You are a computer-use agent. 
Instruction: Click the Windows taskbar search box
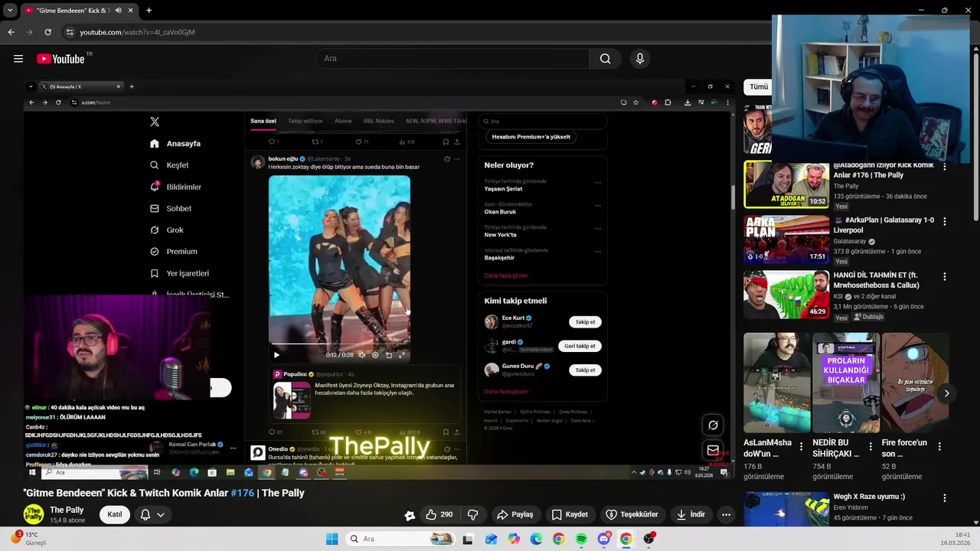pyautogui.click(x=399, y=539)
